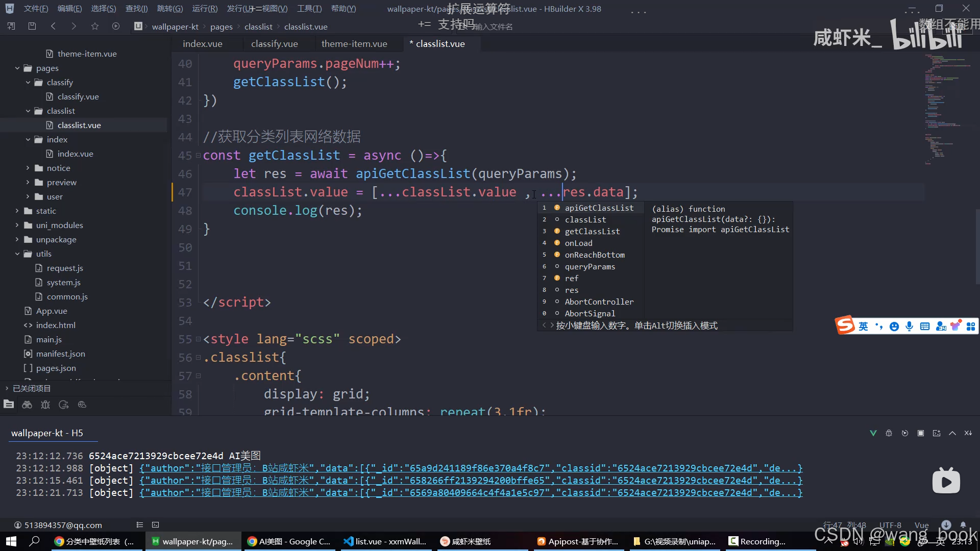The height and width of the screenshot is (551, 980).
Task: Click the star bookmark toolbar icon
Action: [95, 26]
